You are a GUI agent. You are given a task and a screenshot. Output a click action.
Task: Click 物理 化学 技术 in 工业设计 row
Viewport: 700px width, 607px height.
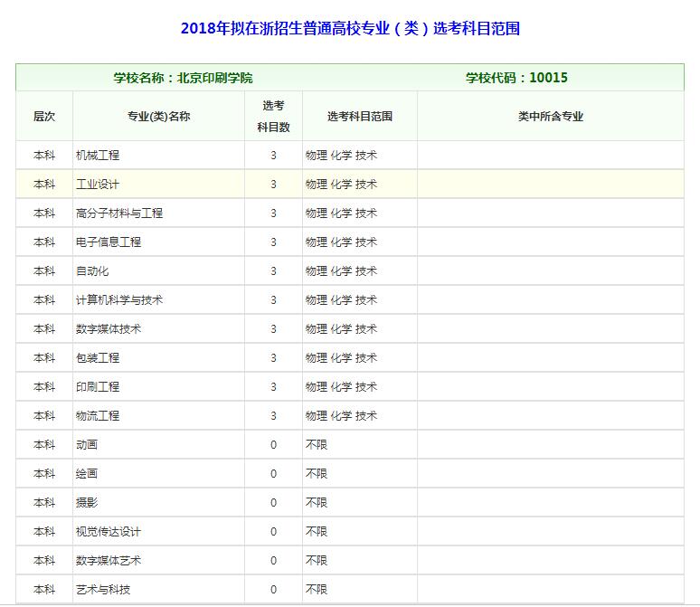[342, 184]
